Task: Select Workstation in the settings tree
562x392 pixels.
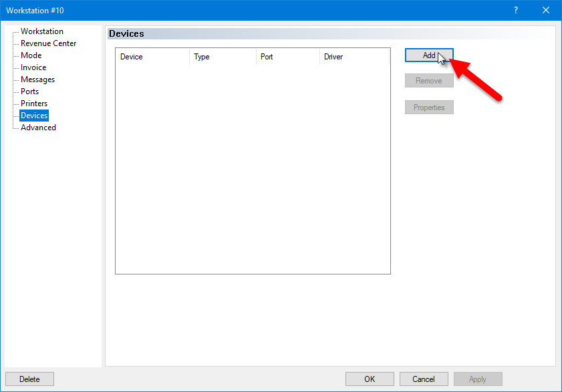Action: 41,31
